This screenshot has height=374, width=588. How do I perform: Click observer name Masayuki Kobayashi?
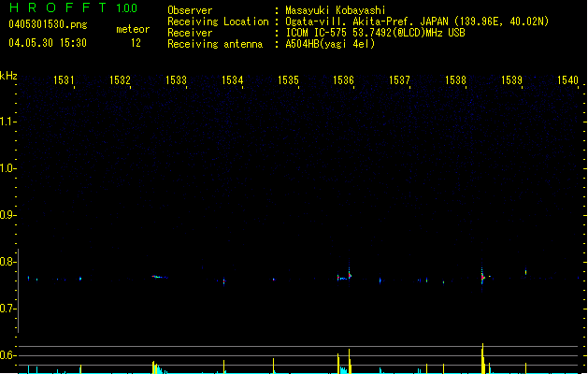(336, 10)
